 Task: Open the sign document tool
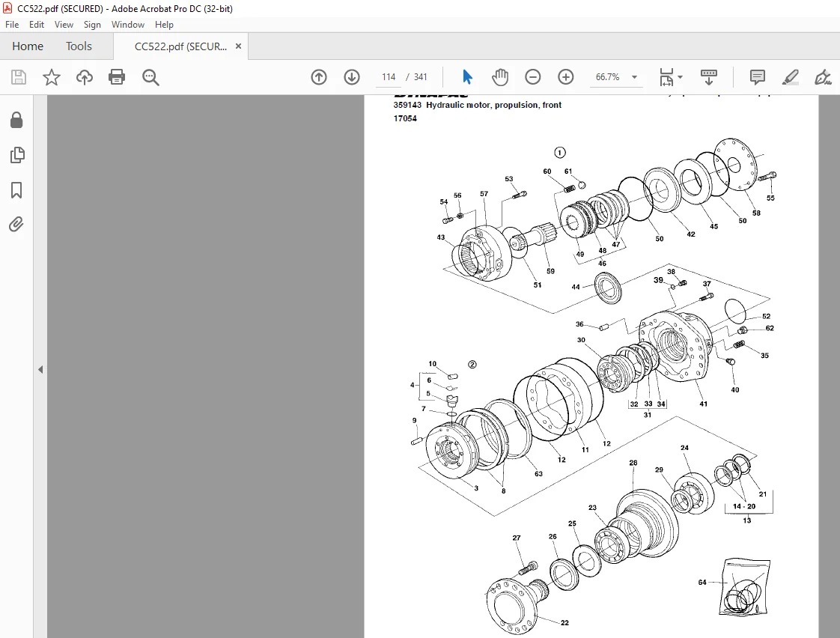tap(823, 77)
